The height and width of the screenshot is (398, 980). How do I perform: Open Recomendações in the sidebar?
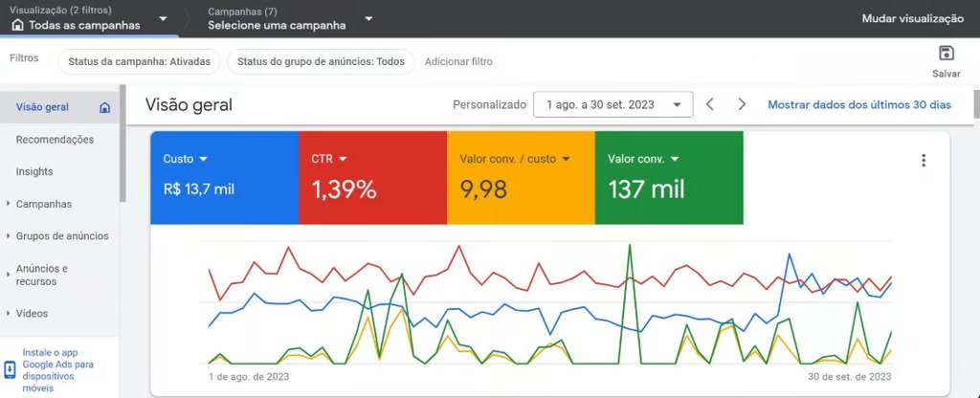(x=55, y=140)
